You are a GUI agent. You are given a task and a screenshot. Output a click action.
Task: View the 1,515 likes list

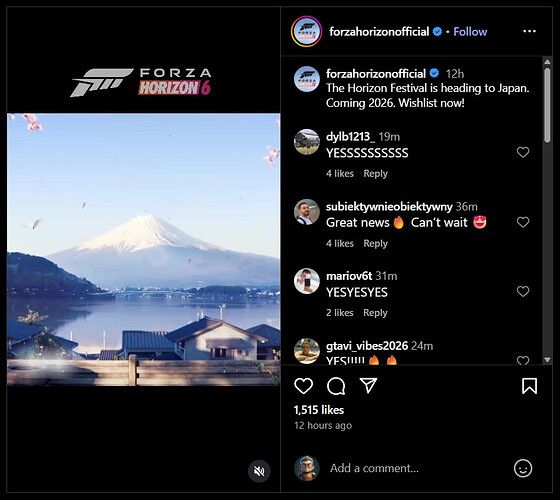pyautogui.click(x=319, y=410)
